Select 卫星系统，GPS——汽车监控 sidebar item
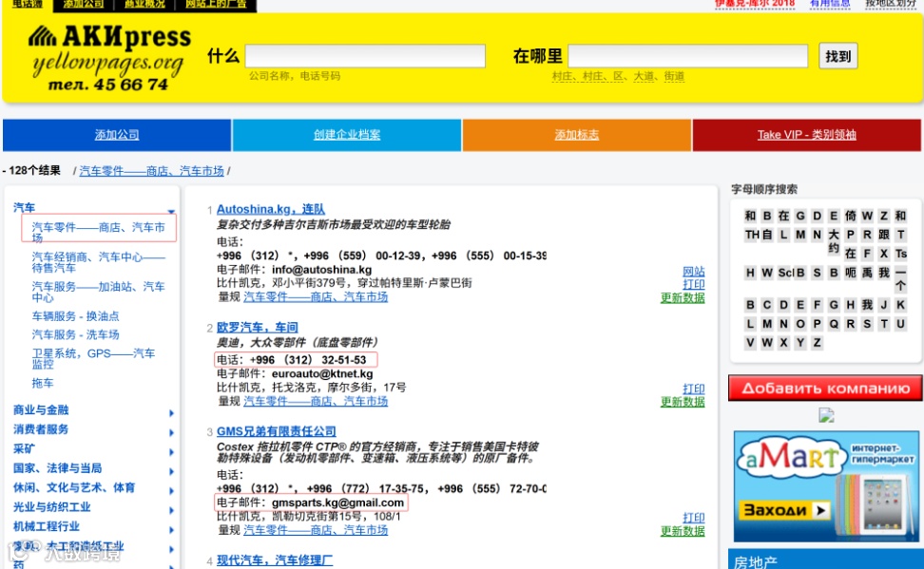This screenshot has height=569, width=924. pyautogui.click(x=93, y=358)
